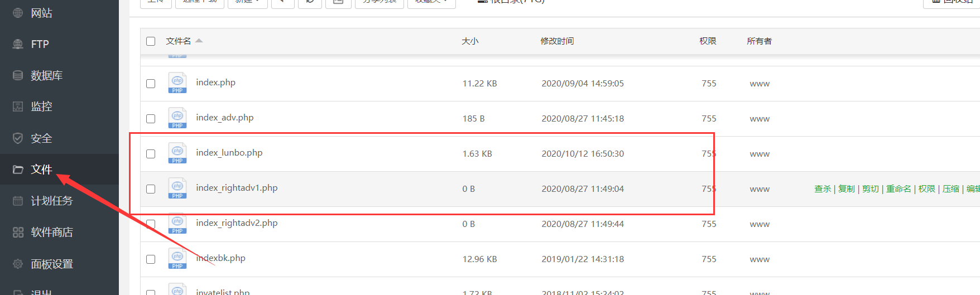Click the 监控 monitor icon

pyautogui.click(x=18, y=107)
